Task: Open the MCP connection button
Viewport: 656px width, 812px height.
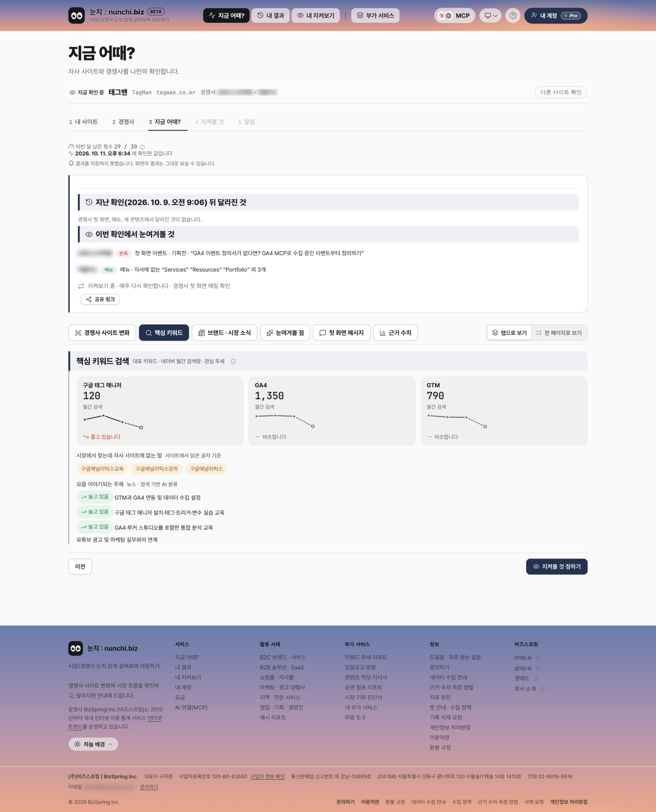Action: [x=454, y=16]
